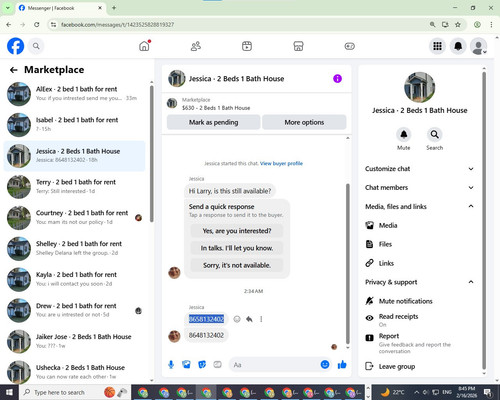Collapse Privacy & support section
Image resolution: width=500 pixels, height=400 pixels.
(419, 282)
